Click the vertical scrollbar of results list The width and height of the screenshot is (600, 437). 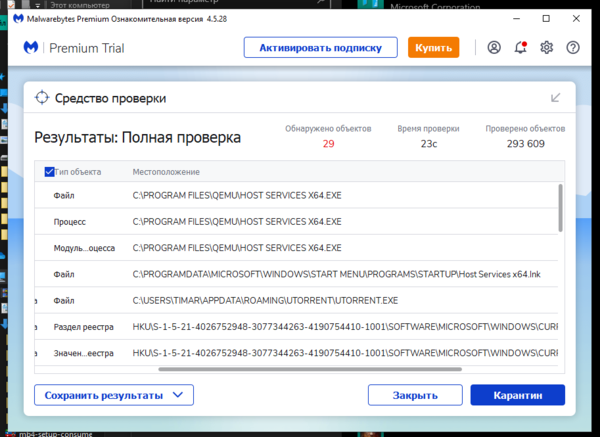click(x=560, y=208)
